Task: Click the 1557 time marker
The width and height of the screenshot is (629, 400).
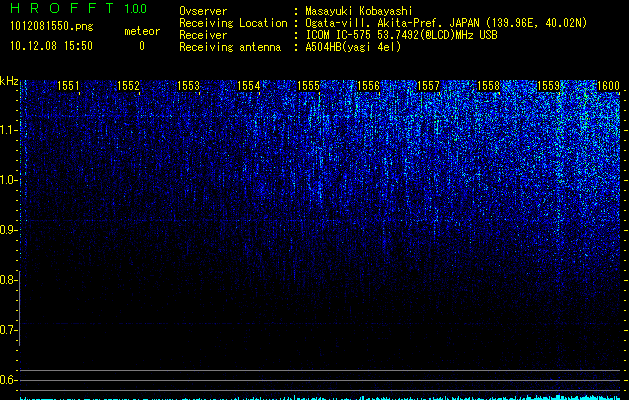Action: coord(428,85)
